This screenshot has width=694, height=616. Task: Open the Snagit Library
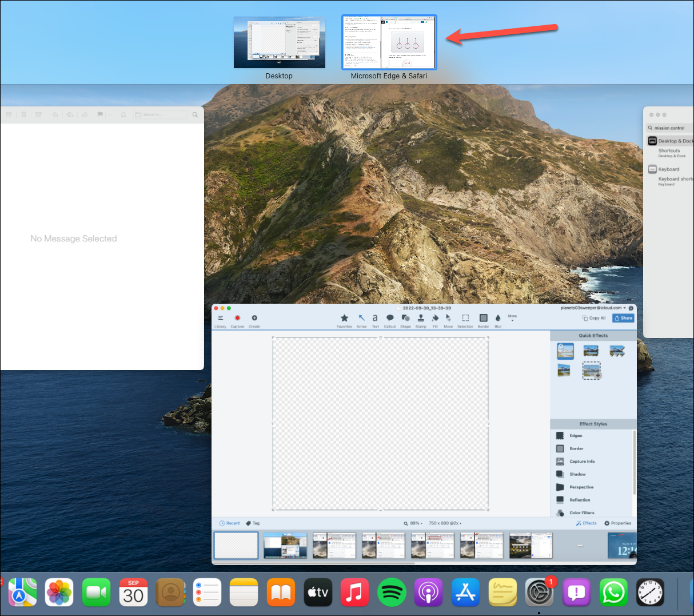click(220, 321)
